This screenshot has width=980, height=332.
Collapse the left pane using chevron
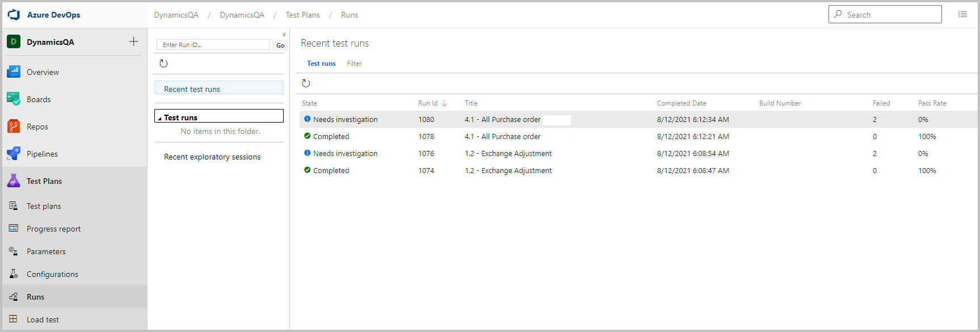point(284,35)
